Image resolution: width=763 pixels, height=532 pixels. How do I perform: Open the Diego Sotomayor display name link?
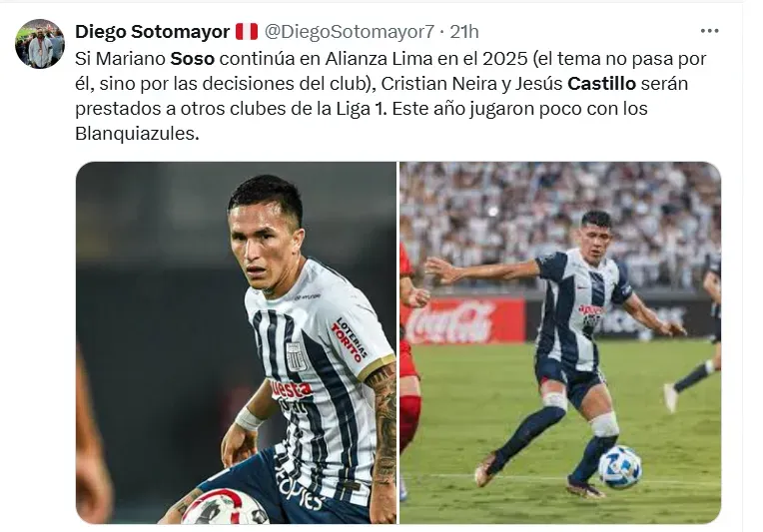click(x=153, y=32)
